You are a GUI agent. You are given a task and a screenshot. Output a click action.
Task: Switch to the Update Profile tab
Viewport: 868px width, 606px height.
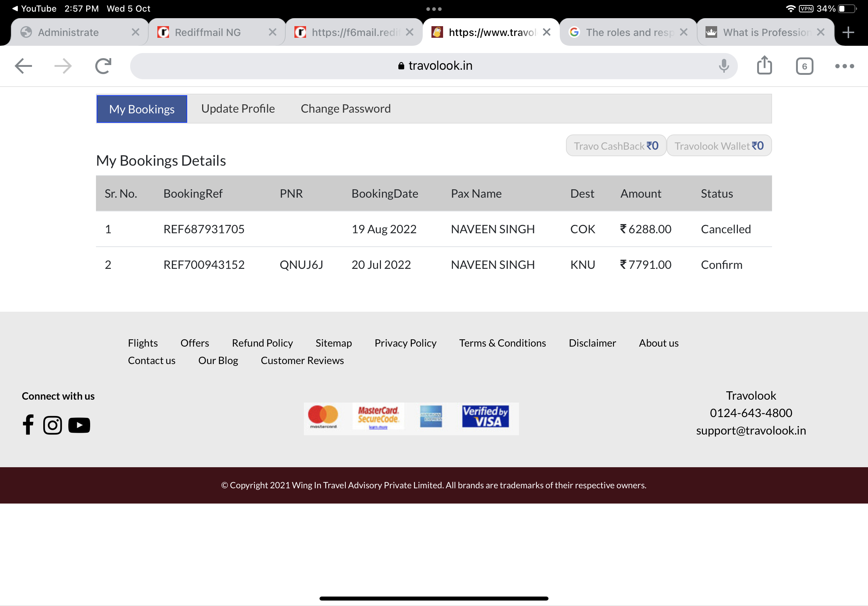pos(238,109)
